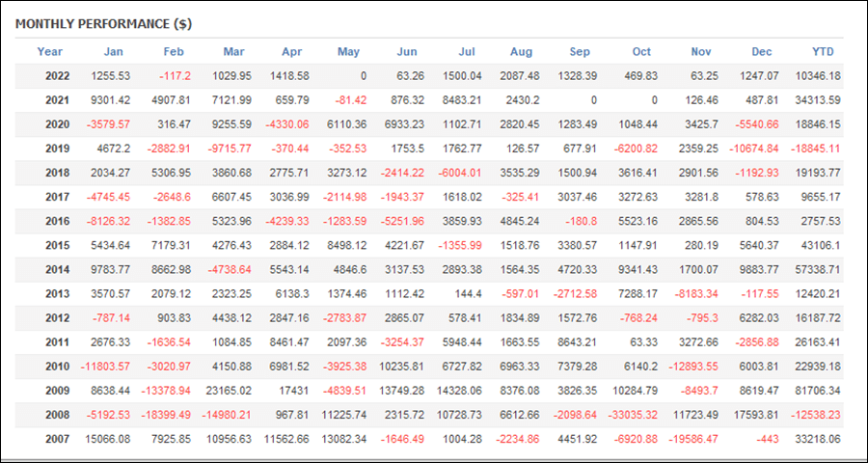Click the Year column header
The image size is (868, 463).
tap(50, 52)
